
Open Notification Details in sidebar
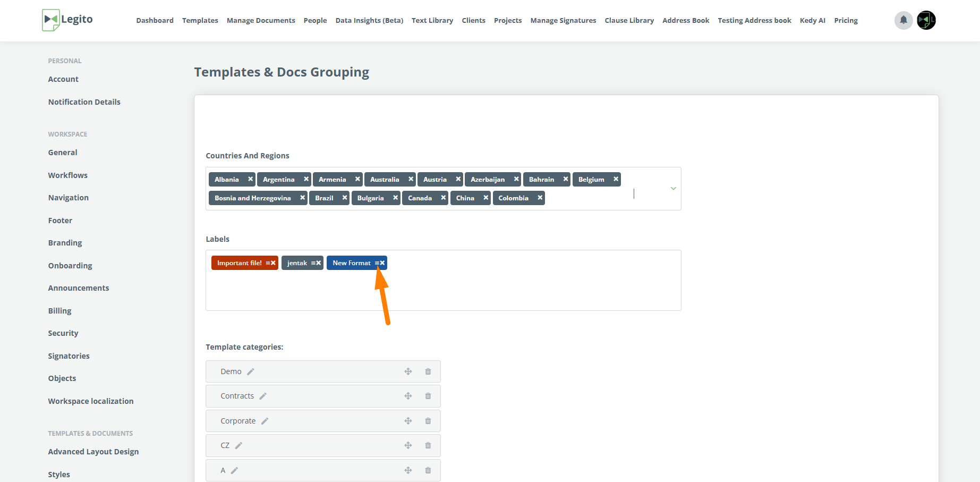84,102
